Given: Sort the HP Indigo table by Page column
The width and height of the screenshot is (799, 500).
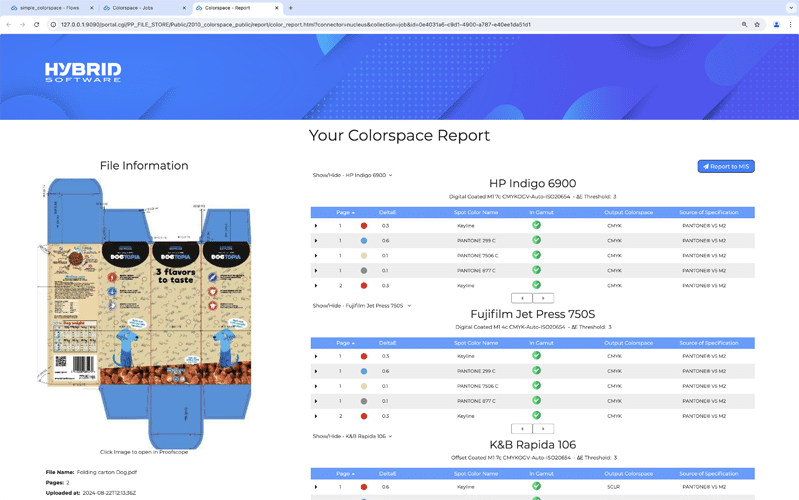Looking at the screenshot, I should pyautogui.click(x=344, y=213).
